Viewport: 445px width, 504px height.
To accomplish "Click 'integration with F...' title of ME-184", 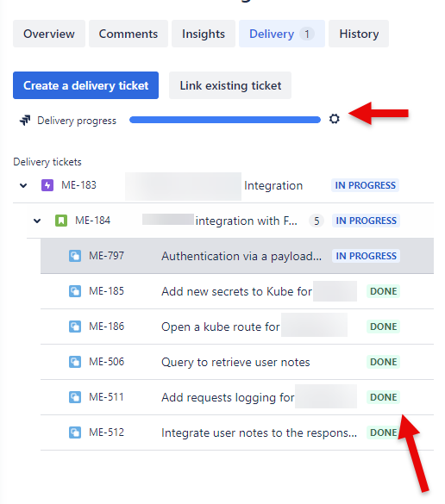I will [x=246, y=221].
